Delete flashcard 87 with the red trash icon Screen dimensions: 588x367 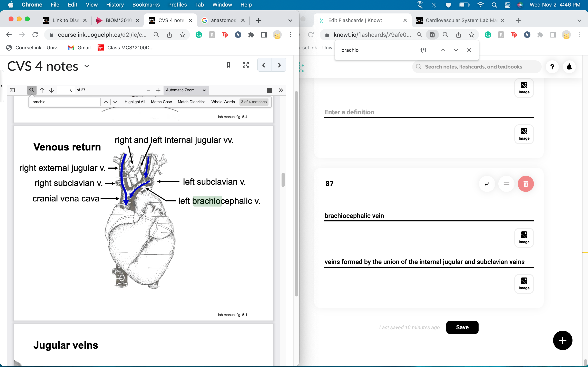coord(526,184)
